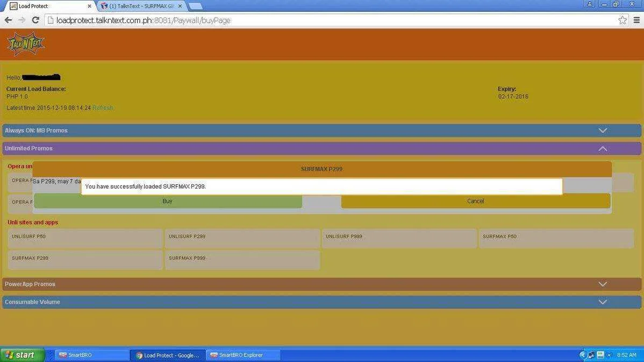Click the Cancel button
The width and height of the screenshot is (644, 362).
coord(476,201)
